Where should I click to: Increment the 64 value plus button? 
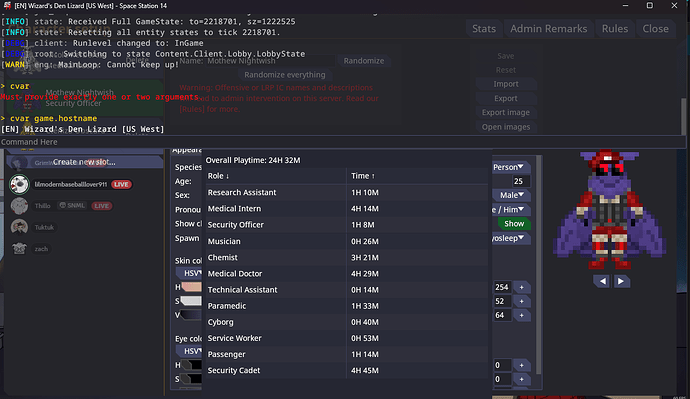(x=521, y=315)
